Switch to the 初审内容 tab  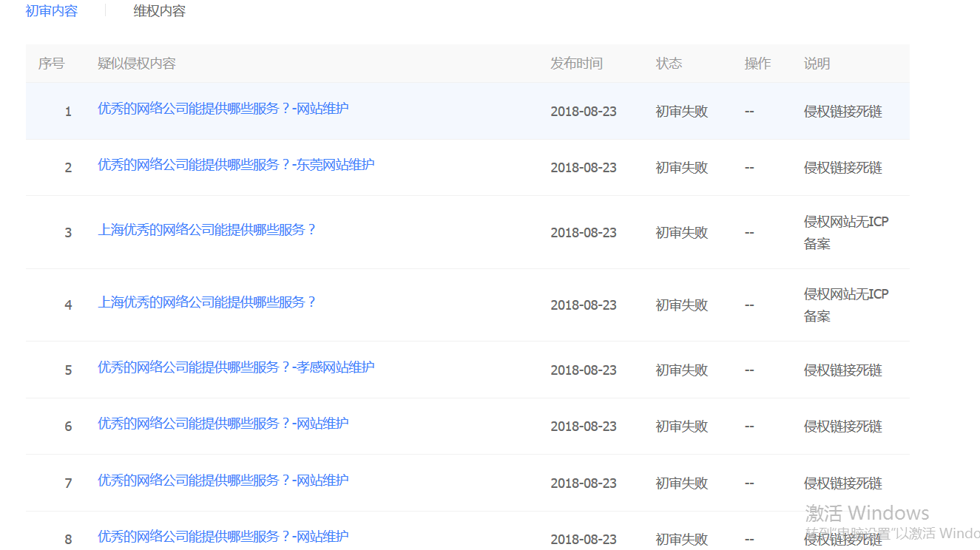51,10
